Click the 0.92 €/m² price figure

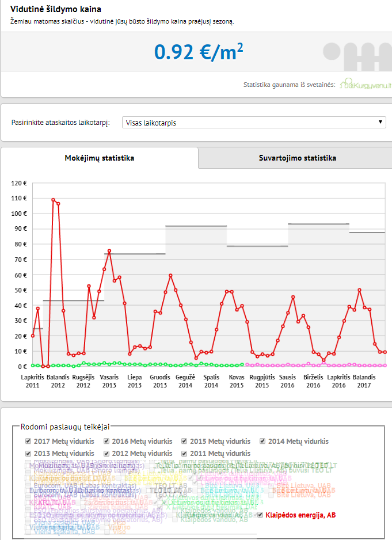click(x=199, y=52)
